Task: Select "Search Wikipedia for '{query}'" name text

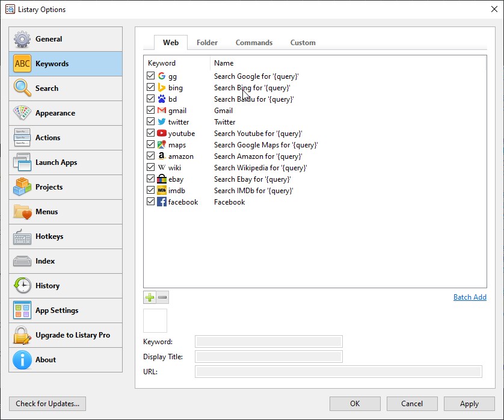Action: pyautogui.click(x=260, y=168)
